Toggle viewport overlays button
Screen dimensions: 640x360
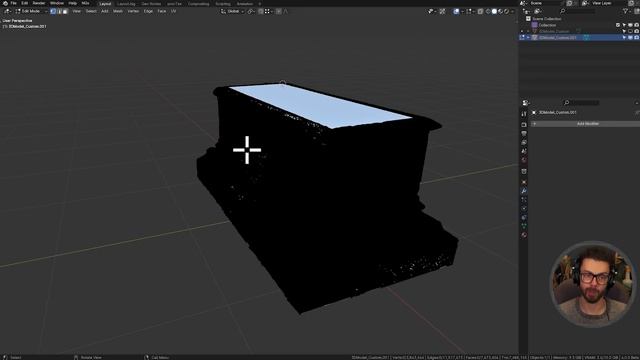tap(456, 11)
